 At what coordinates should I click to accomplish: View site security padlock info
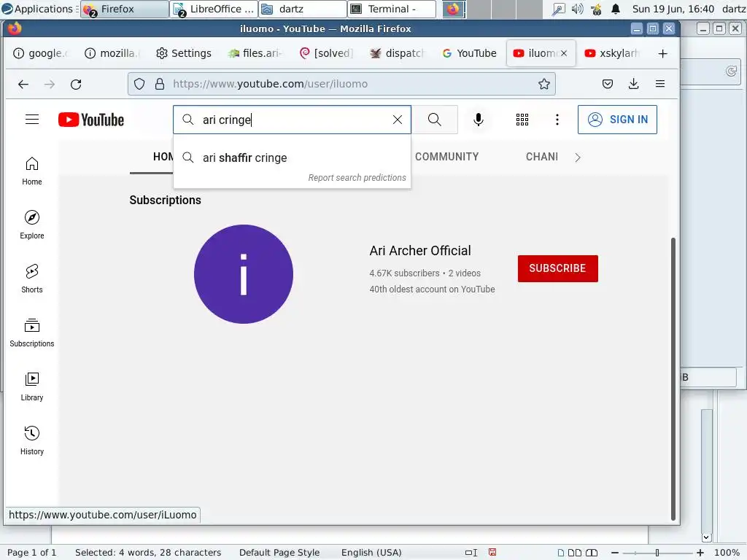point(160,85)
